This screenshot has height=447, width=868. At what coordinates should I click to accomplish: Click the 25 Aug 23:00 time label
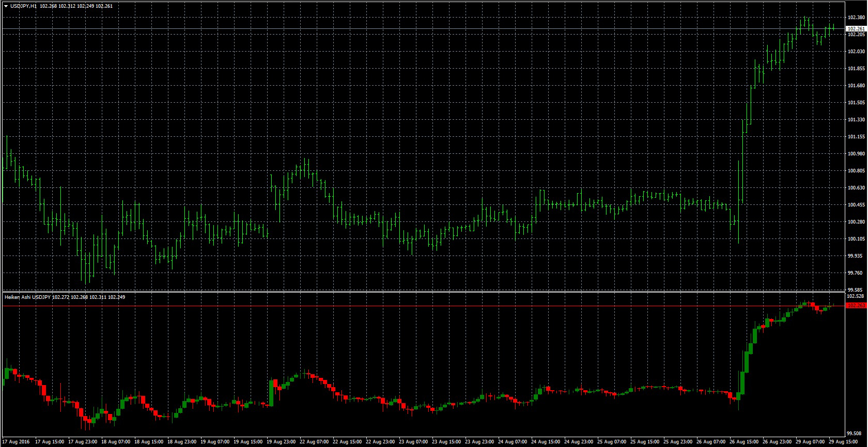678,442
